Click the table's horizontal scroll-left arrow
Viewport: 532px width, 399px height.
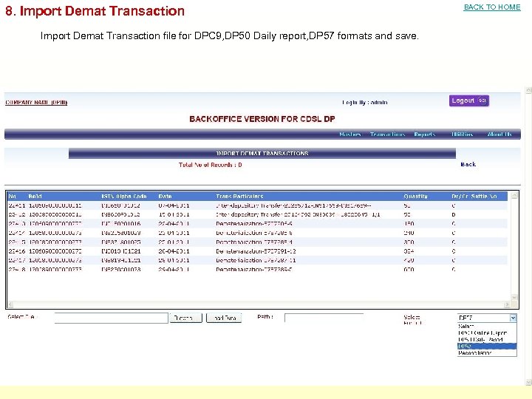(10, 304)
